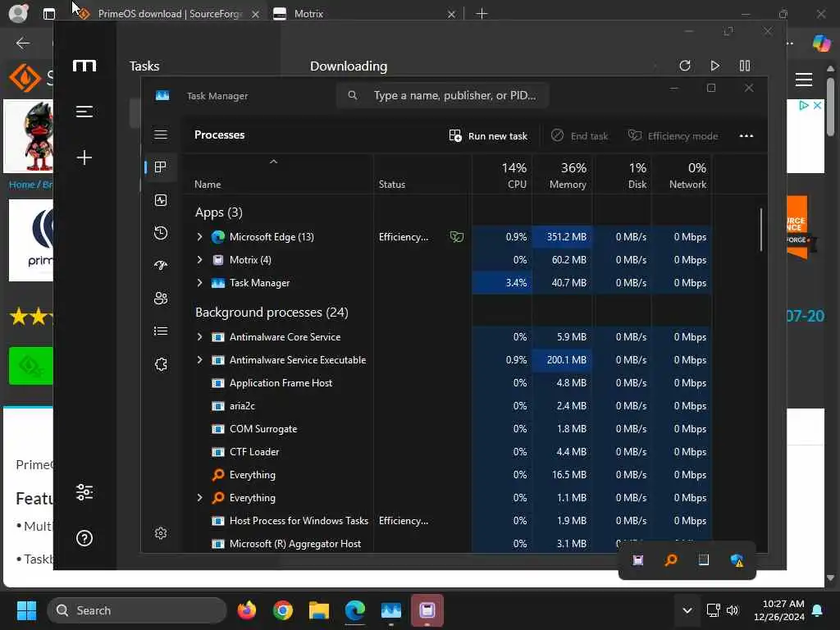Viewport: 840px width, 630px height.
Task: Expand the second Everything process row
Action: click(200, 498)
